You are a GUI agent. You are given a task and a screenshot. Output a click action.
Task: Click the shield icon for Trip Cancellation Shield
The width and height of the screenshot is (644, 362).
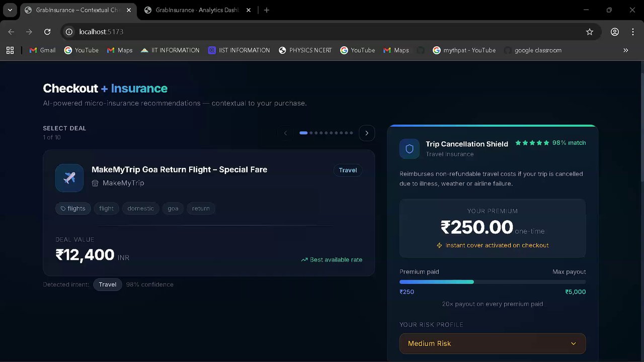pyautogui.click(x=410, y=149)
